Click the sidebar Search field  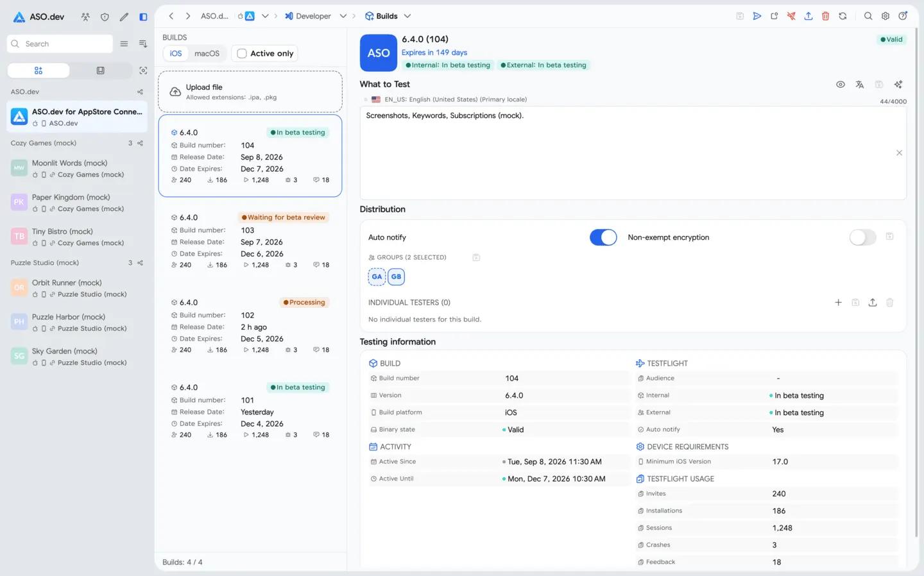click(x=60, y=44)
